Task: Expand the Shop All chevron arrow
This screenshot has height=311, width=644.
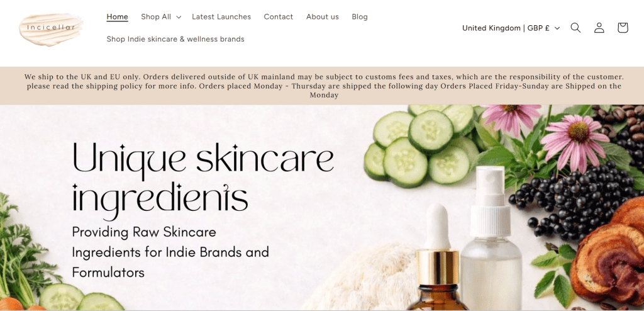Action: (x=179, y=17)
